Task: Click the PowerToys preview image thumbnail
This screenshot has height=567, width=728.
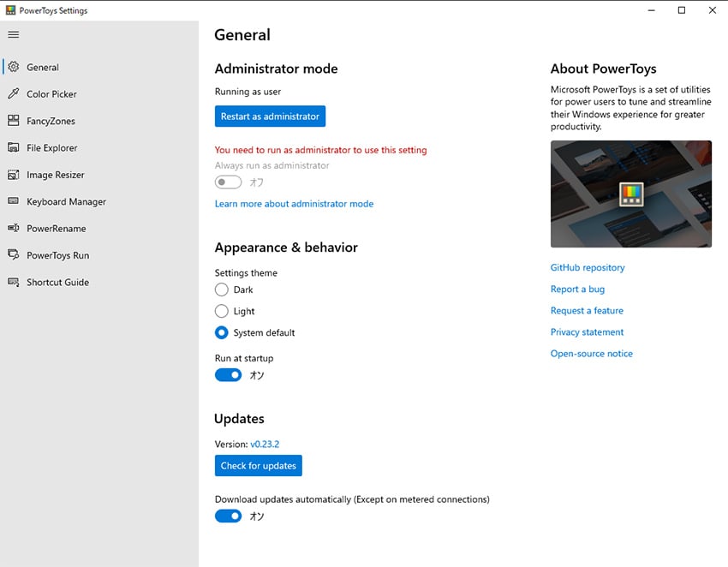Action: tap(631, 194)
